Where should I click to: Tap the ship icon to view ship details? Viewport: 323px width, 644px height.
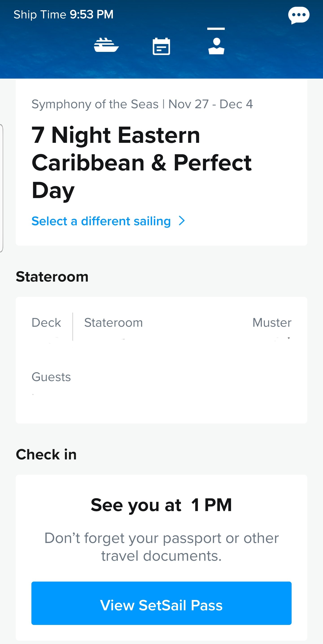106,46
